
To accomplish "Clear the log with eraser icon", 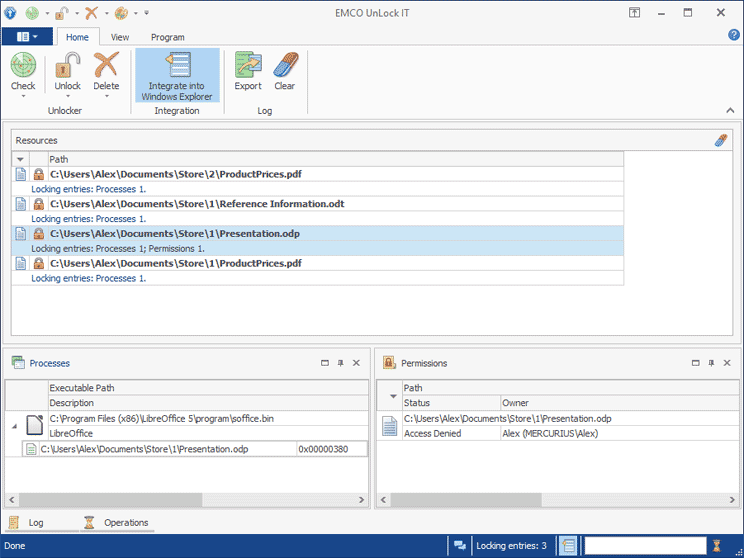I will pyautogui.click(x=285, y=66).
